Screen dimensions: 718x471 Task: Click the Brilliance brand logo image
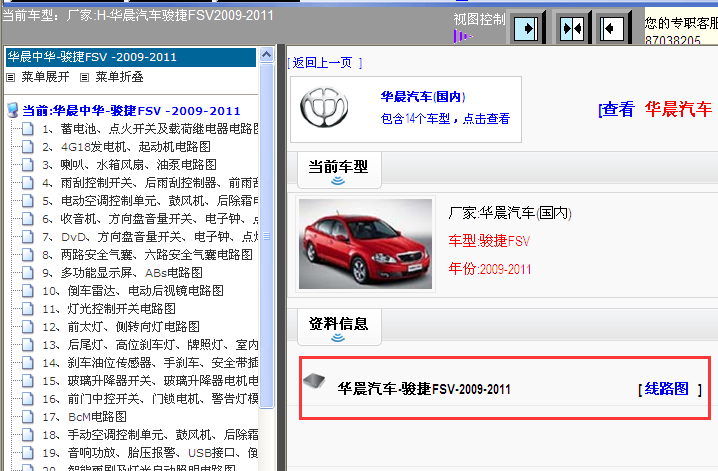(x=324, y=108)
